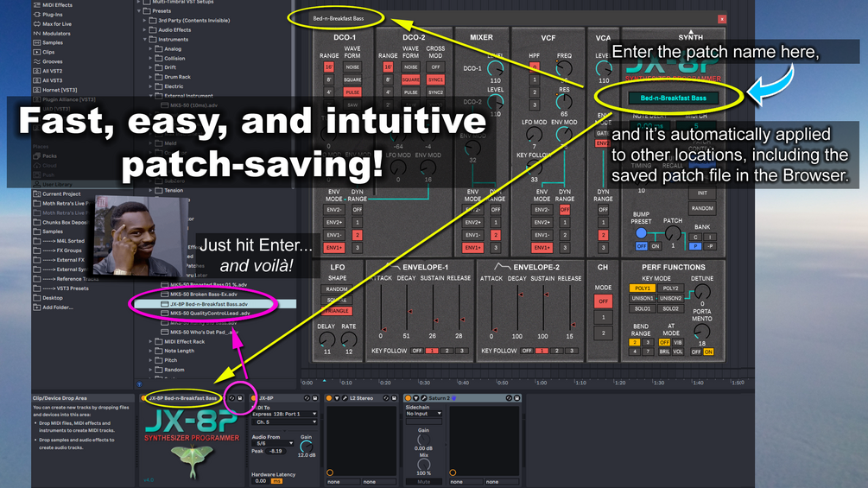Expand the Analog presets folder
The width and height of the screenshot is (868, 488).
pyautogui.click(x=150, y=48)
